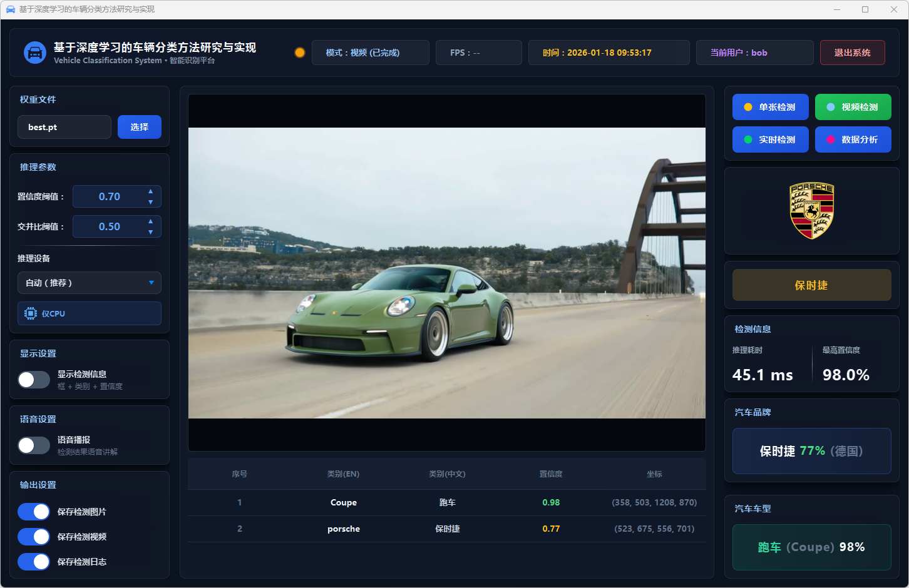Select the Coupe row cell
Viewport: 909px width, 588px height.
[x=343, y=502]
